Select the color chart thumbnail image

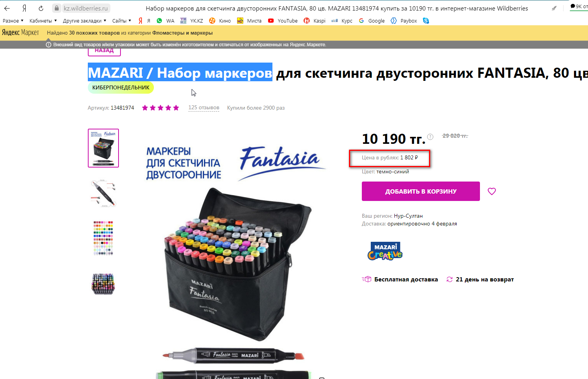(103, 238)
